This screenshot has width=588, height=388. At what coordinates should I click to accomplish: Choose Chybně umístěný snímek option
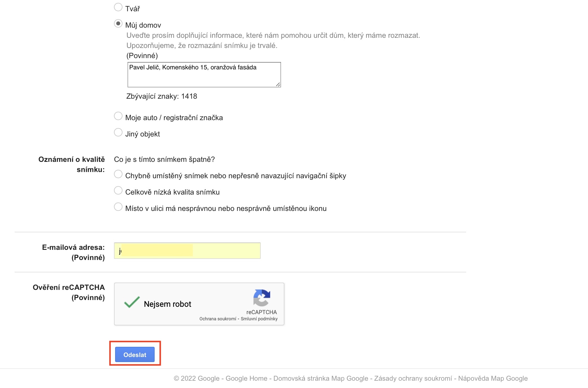118,174
